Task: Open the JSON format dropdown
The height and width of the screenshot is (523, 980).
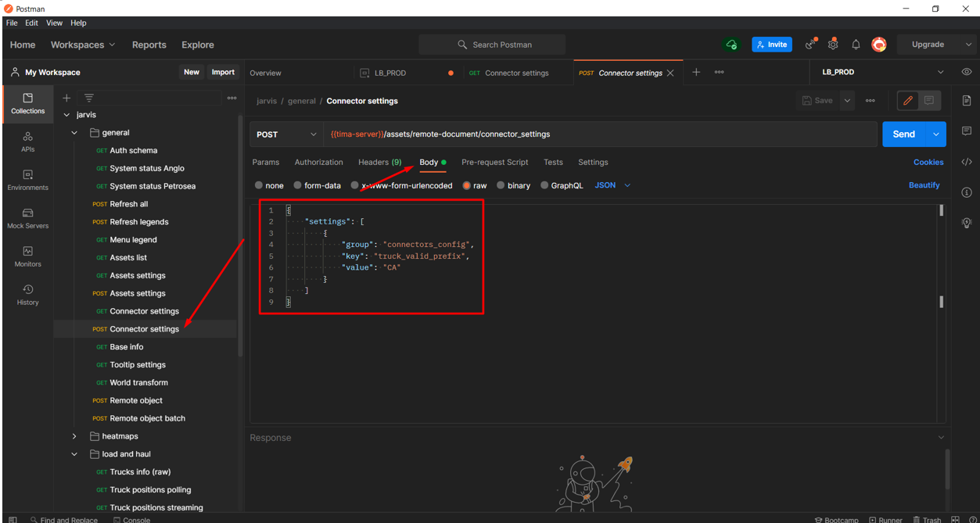Action: click(x=612, y=185)
